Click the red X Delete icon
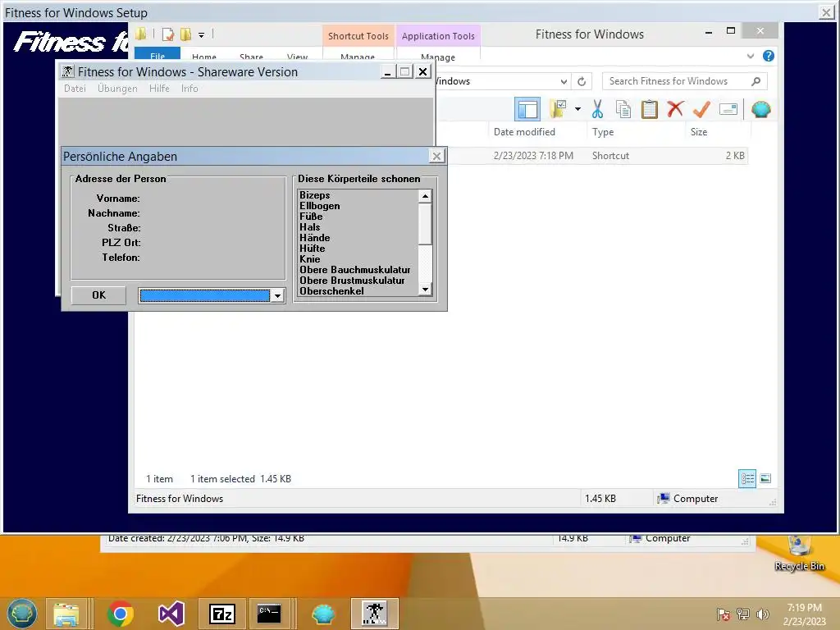The width and height of the screenshot is (840, 630). [675, 109]
